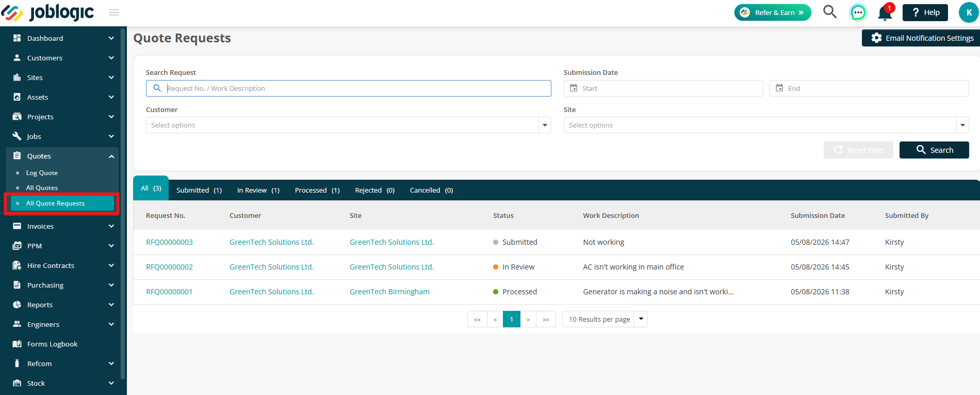
Task: Click the Refcom sidebar icon
Action: coord(17,364)
